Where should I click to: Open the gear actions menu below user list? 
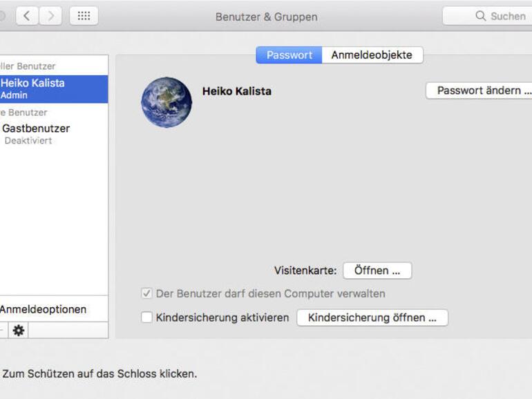coord(19,330)
